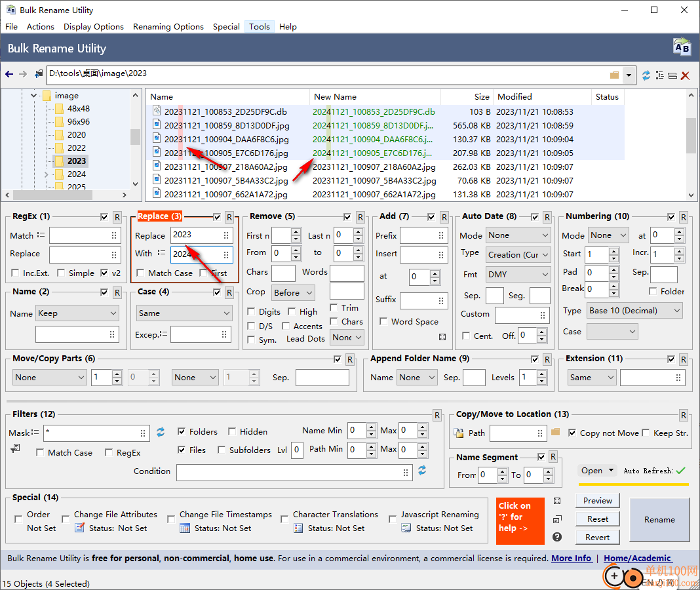Open Auto Date Mode dropdown
The width and height of the screenshot is (700, 590).
[x=518, y=235]
